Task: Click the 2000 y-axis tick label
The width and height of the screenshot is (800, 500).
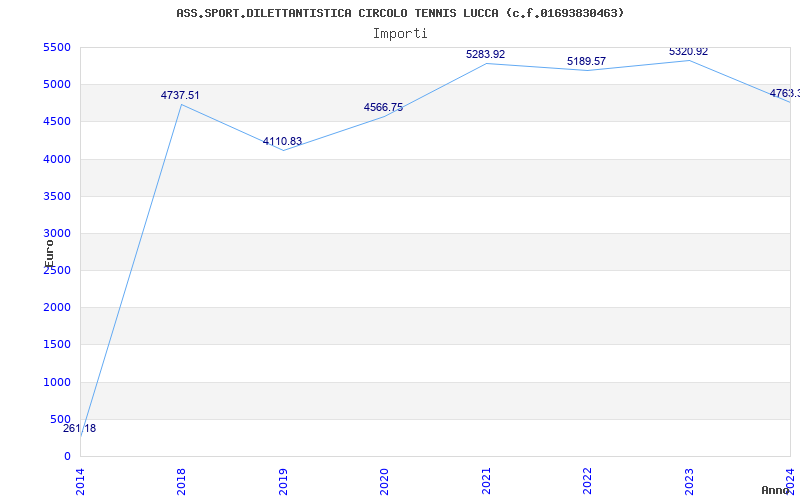Action: (x=57, y=308)
